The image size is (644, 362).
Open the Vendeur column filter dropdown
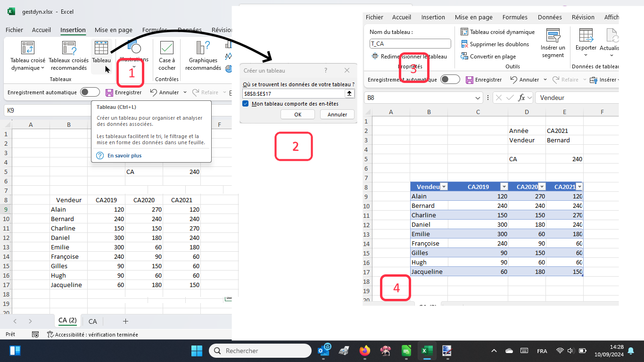(x=444, y=187)
